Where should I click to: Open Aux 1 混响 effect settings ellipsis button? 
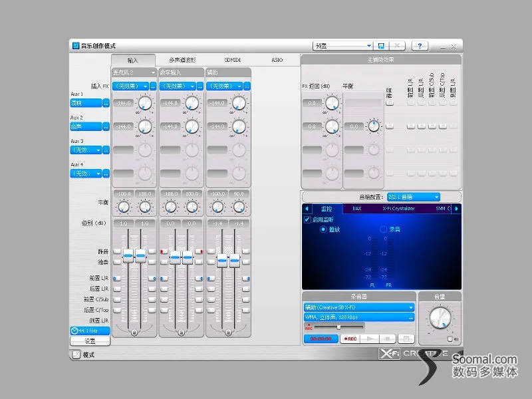tap(106, 103)
